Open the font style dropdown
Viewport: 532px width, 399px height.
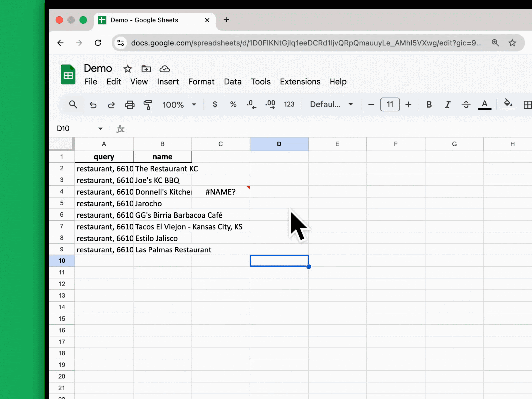click(330, 104)
